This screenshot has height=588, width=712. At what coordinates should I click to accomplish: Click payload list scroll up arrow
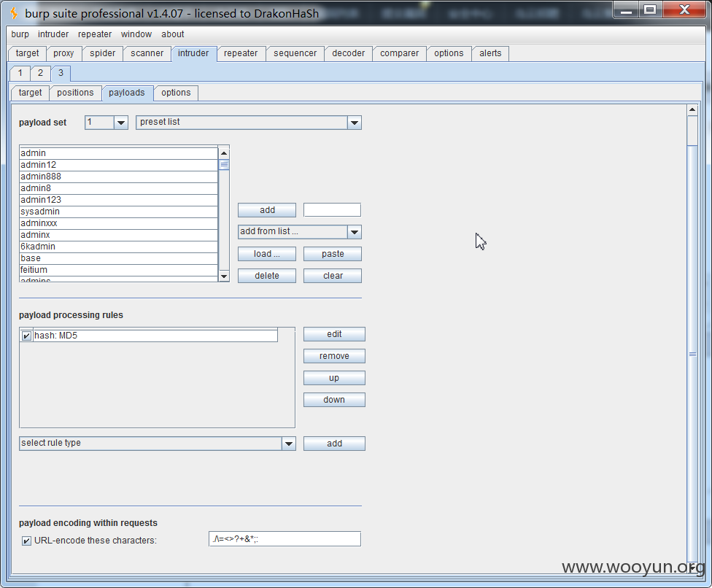[224, 153]
